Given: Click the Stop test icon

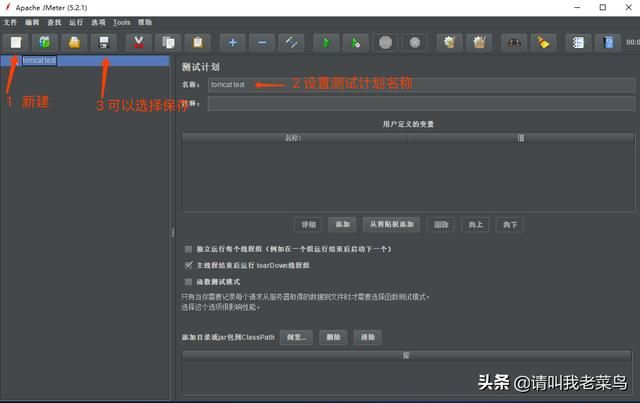Looking at the screenshot, I should point(385,42).
